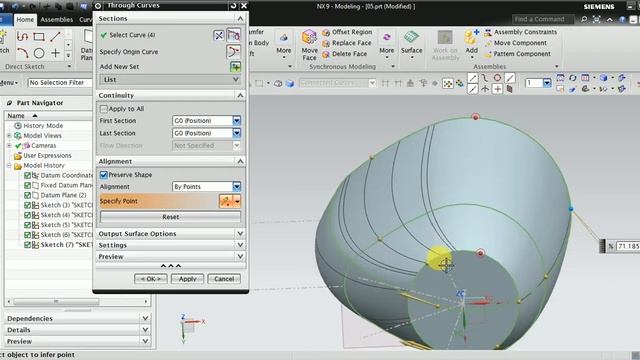
Task: Select the Point sketch tool
Action: 55,53
